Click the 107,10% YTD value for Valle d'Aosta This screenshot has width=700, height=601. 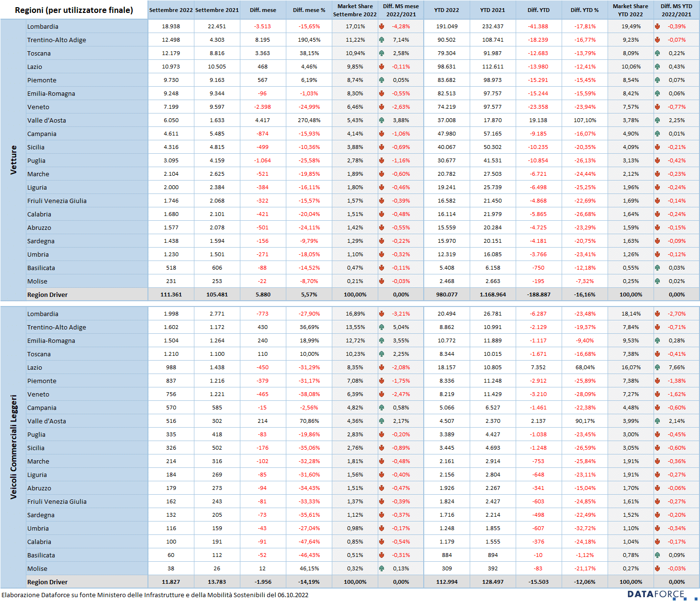585,120
